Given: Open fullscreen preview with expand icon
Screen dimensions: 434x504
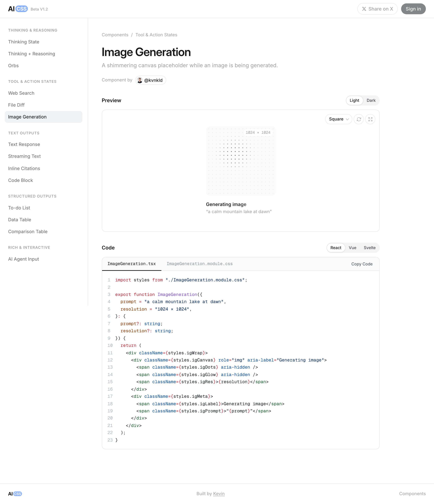Looking at the screenshot, I should (370, 119).
